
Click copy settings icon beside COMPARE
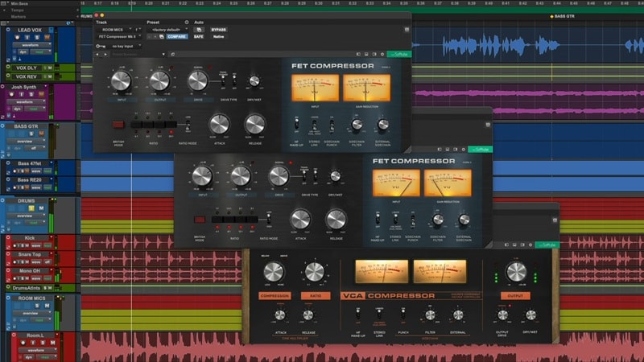click(x=162, y=36)
